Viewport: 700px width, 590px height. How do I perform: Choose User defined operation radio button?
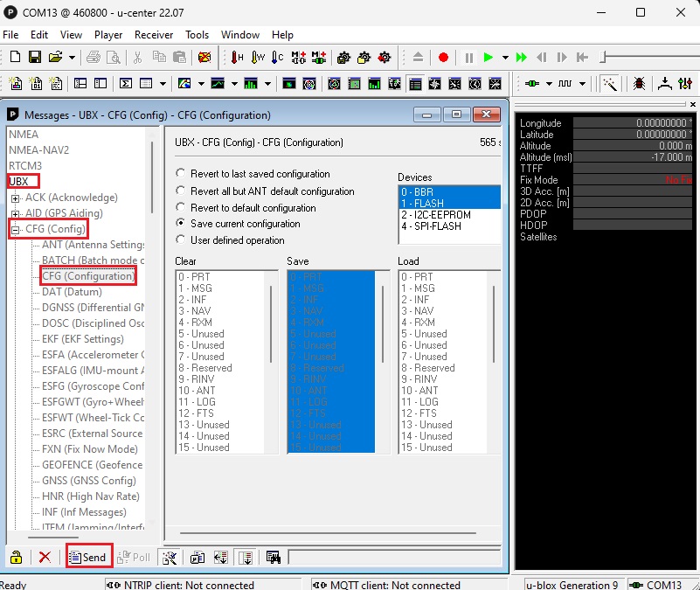pyautogui.click(x=181, y=240)
